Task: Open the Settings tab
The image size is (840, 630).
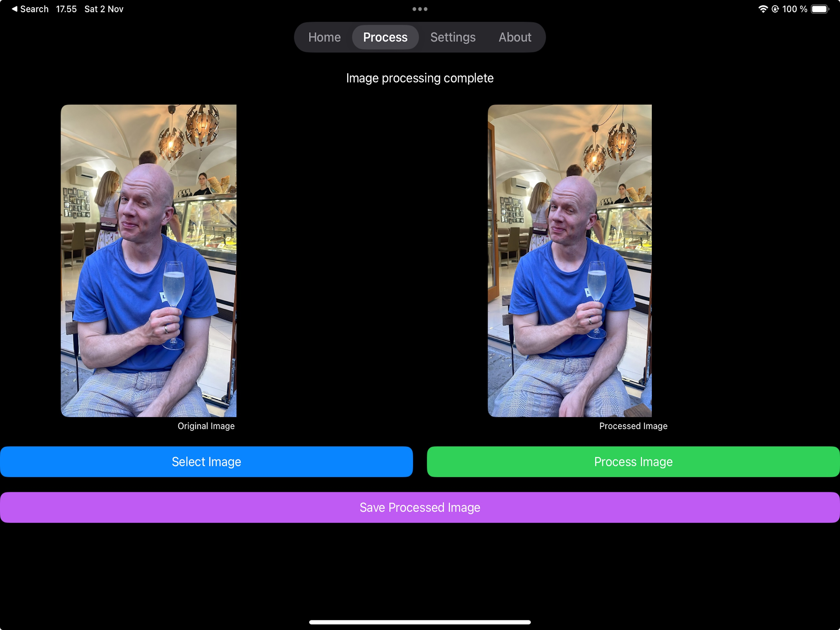Action: [x=453, y=37]
